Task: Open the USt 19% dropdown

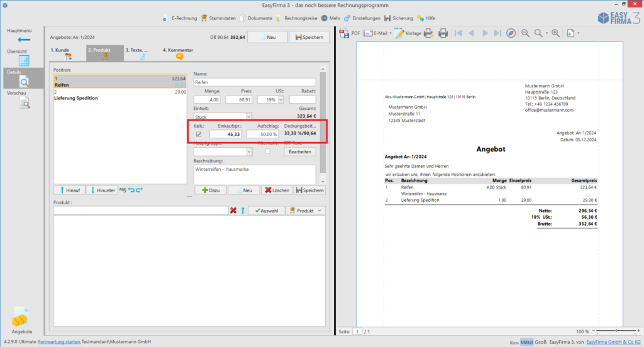Action: pyautogui.click(x=280, y=100)
